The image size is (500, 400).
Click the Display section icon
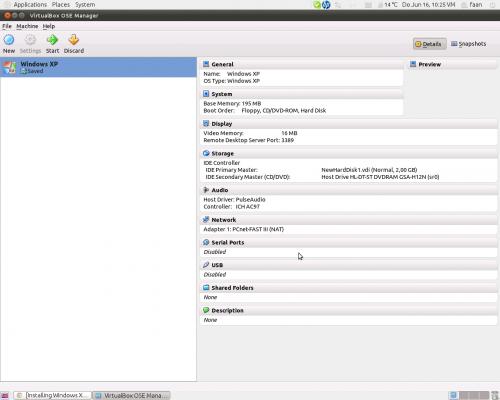click(206, 123)
